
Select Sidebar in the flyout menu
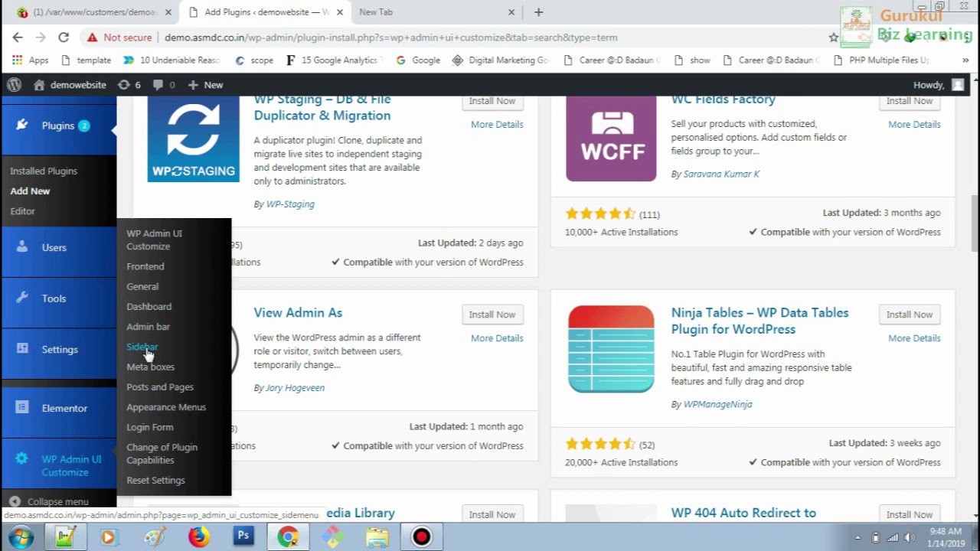pyautogui.click(x=142, y=347)
